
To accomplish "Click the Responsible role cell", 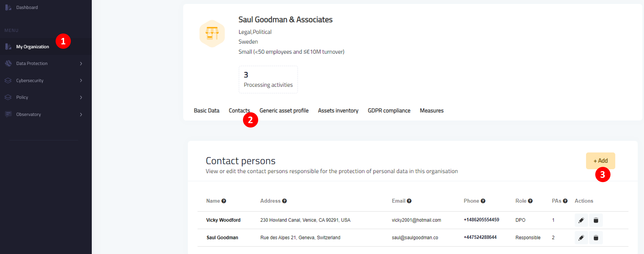I will point(528,237).
